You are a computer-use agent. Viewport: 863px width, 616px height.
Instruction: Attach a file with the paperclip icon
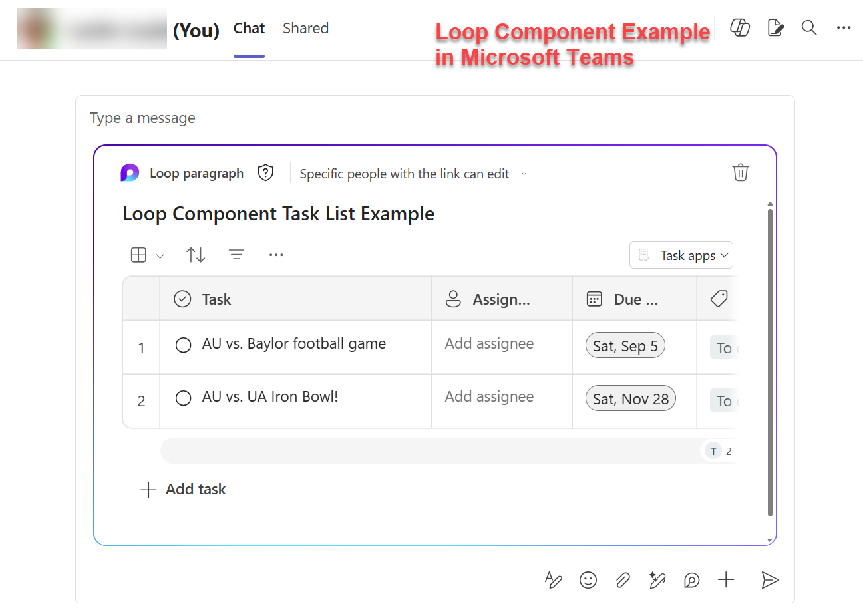point(623,580)
